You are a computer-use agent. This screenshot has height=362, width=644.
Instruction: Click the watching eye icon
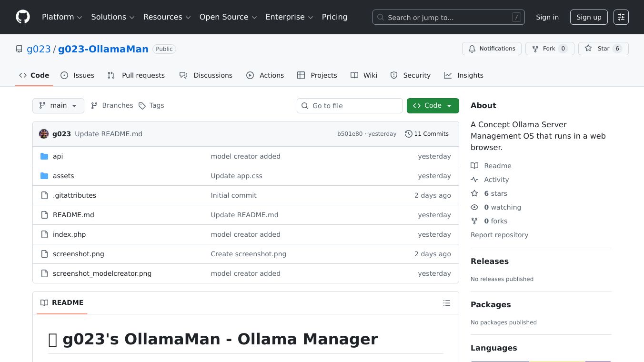pyautogui.click(x=474, y=207)
